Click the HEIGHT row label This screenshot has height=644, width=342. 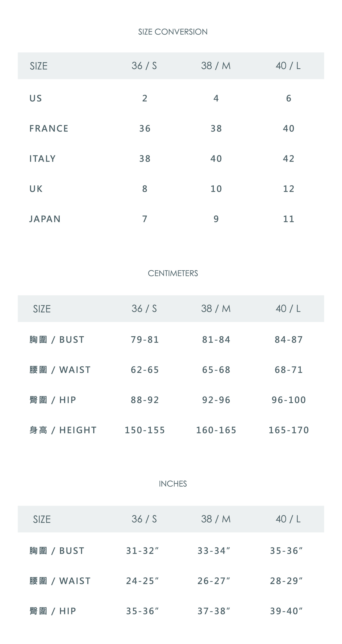(x=63, y=430)
